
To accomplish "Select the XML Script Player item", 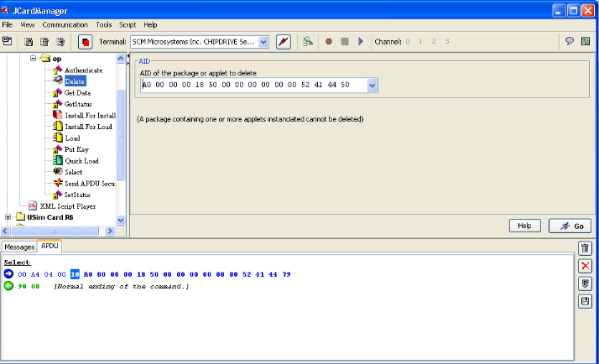I will [67, 205].
